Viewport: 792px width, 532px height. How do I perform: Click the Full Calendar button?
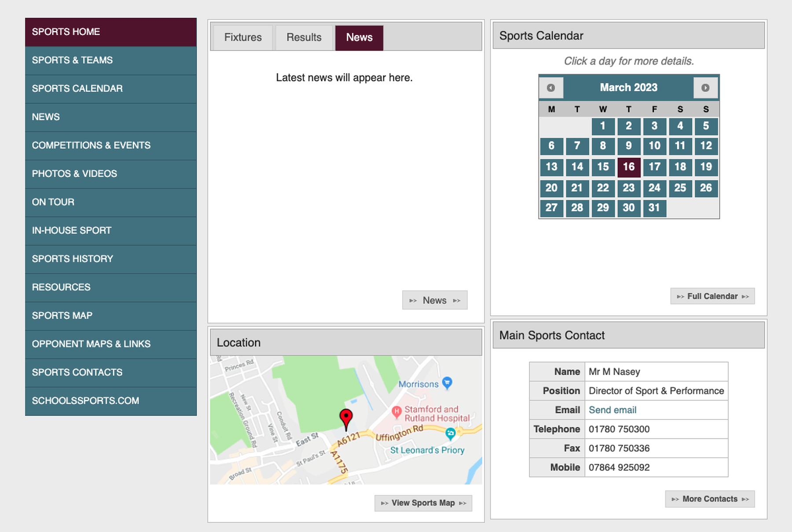712,296
